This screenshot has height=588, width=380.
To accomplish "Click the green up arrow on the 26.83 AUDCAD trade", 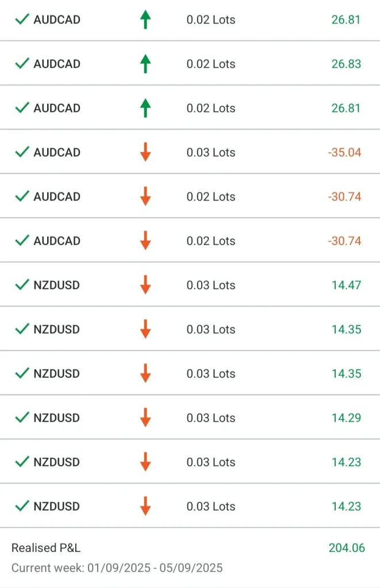I will pyautogui.click(x=145, y=64).
